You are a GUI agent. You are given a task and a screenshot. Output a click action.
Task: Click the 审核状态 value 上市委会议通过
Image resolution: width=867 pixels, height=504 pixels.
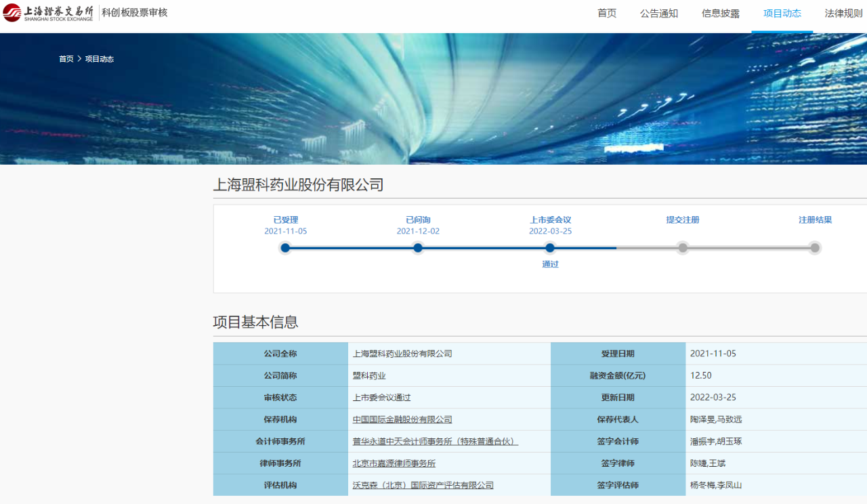[x=382, y=398]
